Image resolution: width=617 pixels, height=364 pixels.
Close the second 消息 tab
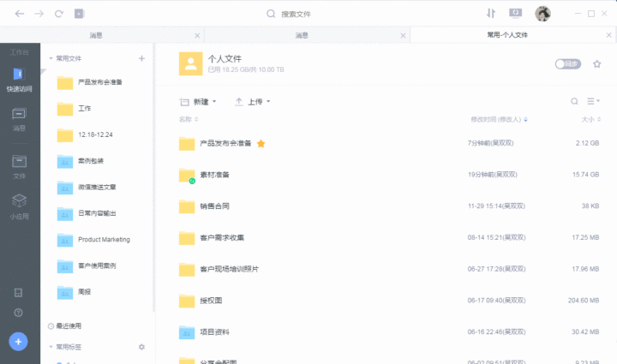point(403,35)
